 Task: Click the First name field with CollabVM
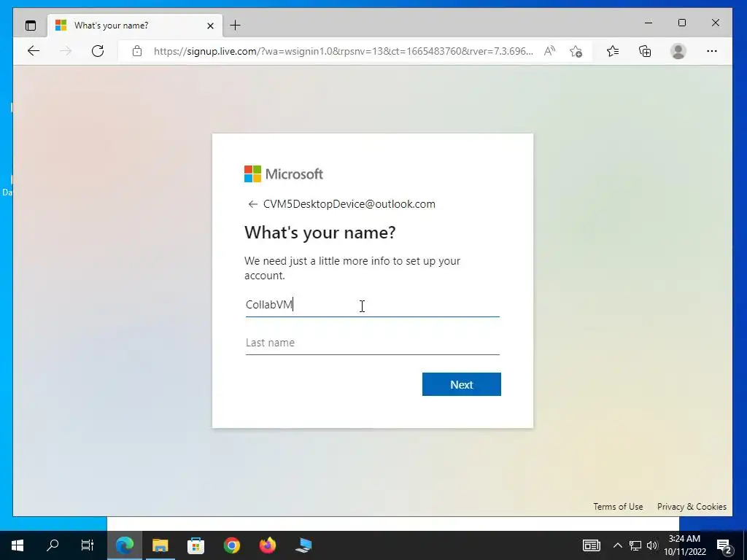(373, 305)
